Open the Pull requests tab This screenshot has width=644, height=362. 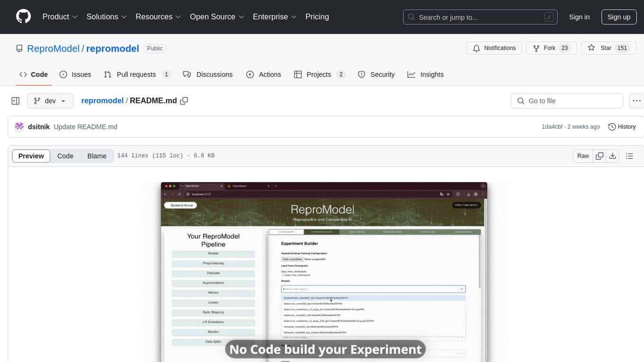click(x=137, y=74)
